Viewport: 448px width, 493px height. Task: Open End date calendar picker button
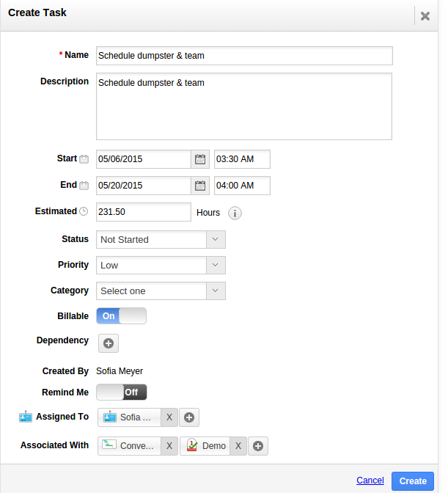click(x=200, y=186)
